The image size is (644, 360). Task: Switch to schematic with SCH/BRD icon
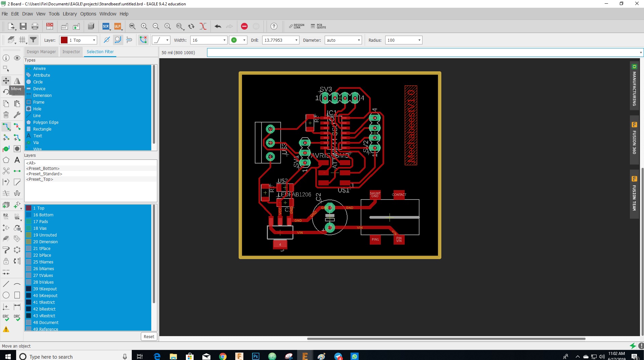pyautogui.click(x=50, y=26)
